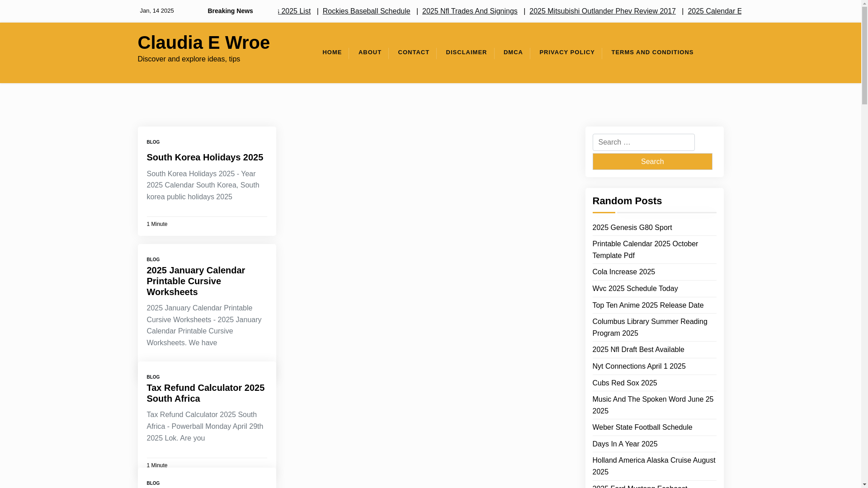Open South Korea Holidays 2025 post
The image size is (868, 488).
click(205, 157)
